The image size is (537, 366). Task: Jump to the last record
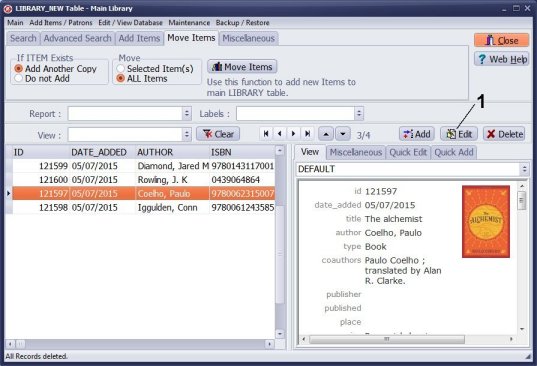tap(308, 134)
